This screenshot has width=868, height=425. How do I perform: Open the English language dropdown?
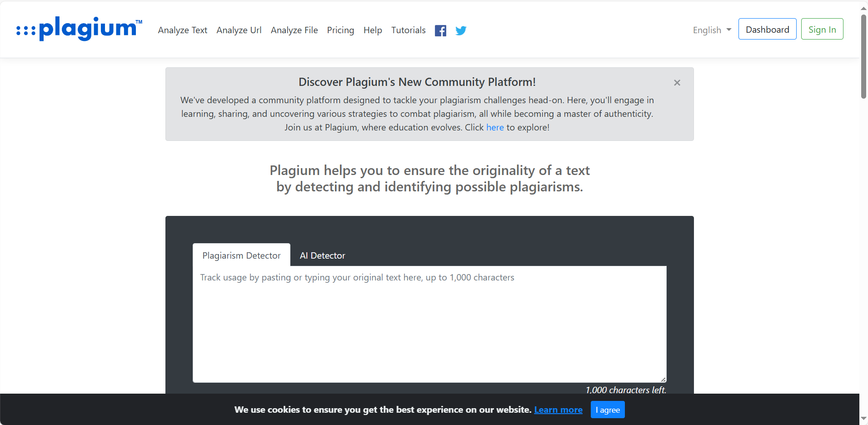point(712,30)
